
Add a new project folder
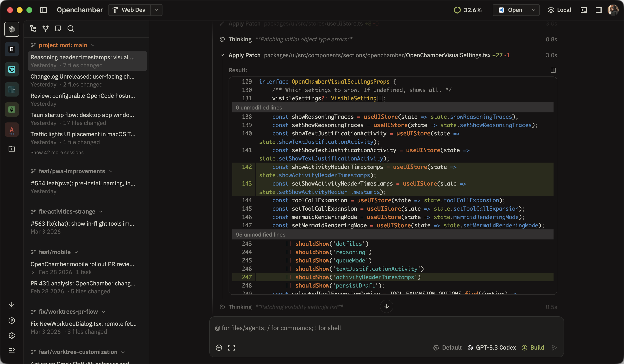pyautogui.click(x=12, y=149)
